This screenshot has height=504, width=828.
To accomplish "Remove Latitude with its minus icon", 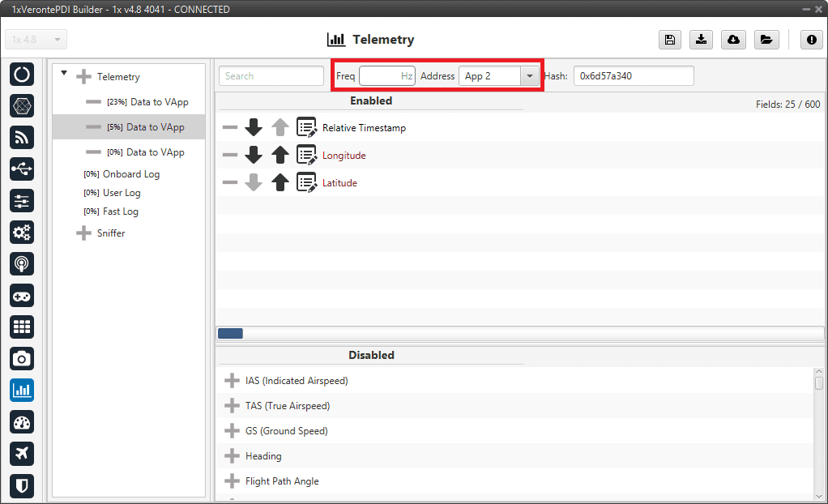I will point(230,182).
